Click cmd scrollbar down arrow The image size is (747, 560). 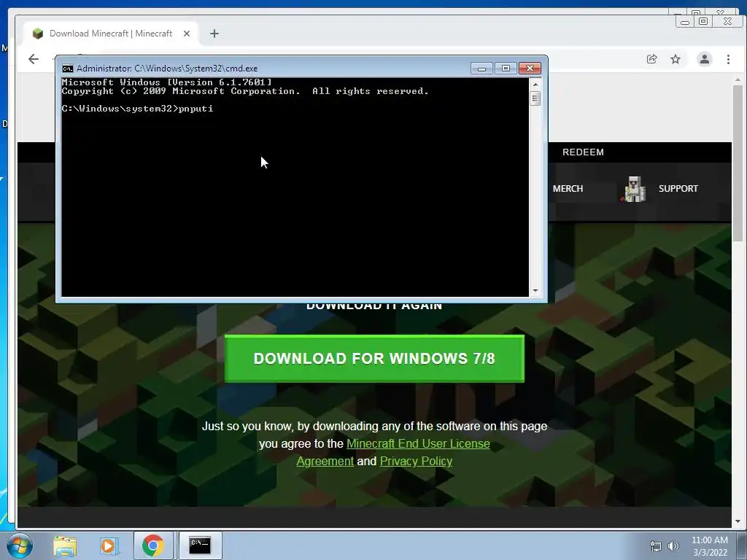pos(535,291)
